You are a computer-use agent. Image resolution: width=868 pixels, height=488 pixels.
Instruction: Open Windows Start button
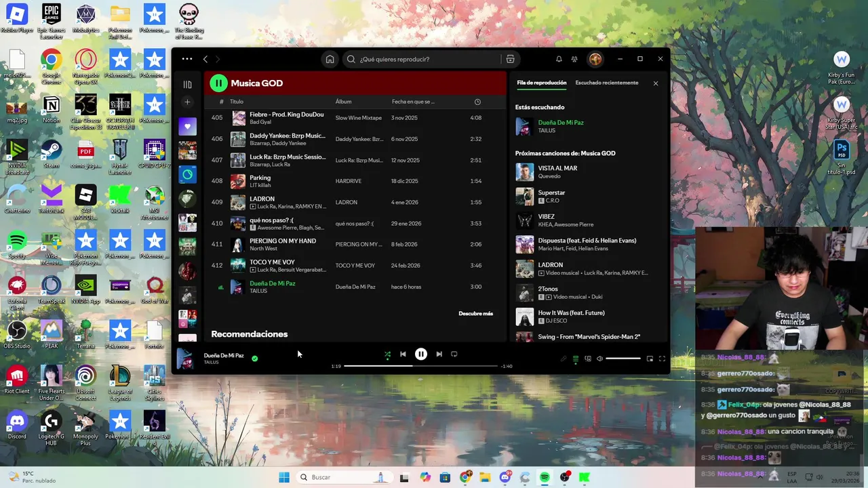pos(284,477)
